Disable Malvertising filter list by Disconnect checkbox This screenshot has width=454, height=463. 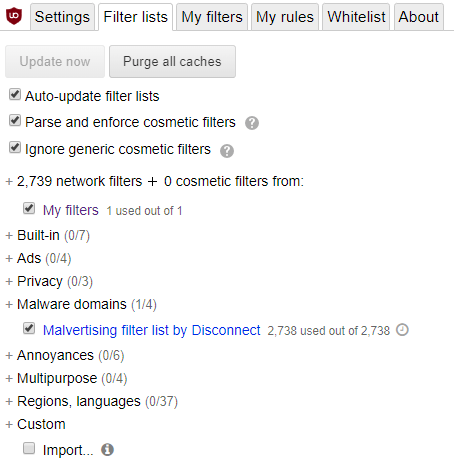click(x=29, y=328)
